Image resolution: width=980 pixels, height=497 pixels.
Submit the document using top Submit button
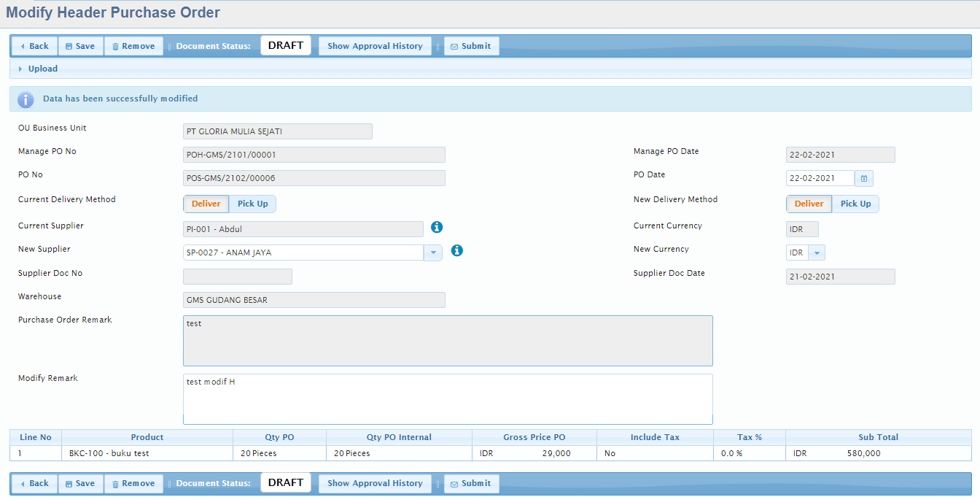[471, 46]
